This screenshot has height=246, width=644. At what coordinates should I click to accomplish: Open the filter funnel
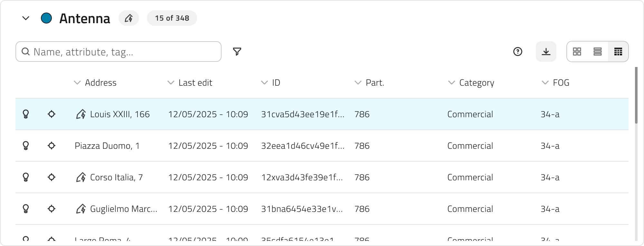pyautogui.click(x=237, y=52)
